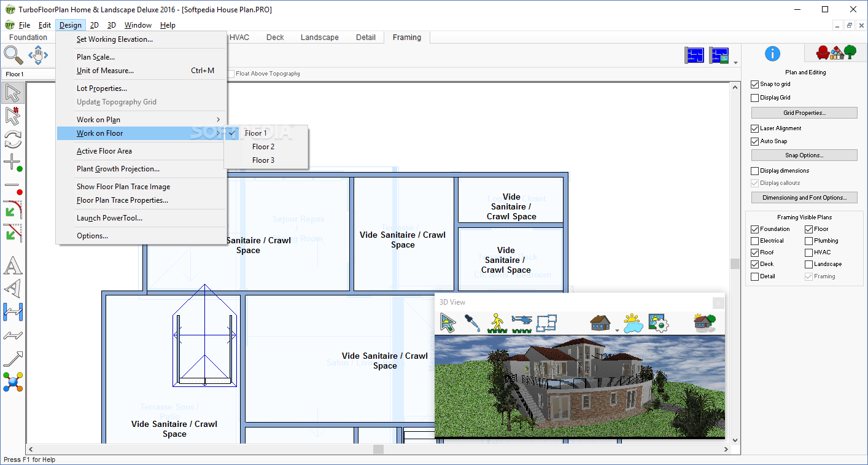Viewport: 868px width, 465px height.
Task: Enable Electrical visible plan checkbox
Action: 755,241
